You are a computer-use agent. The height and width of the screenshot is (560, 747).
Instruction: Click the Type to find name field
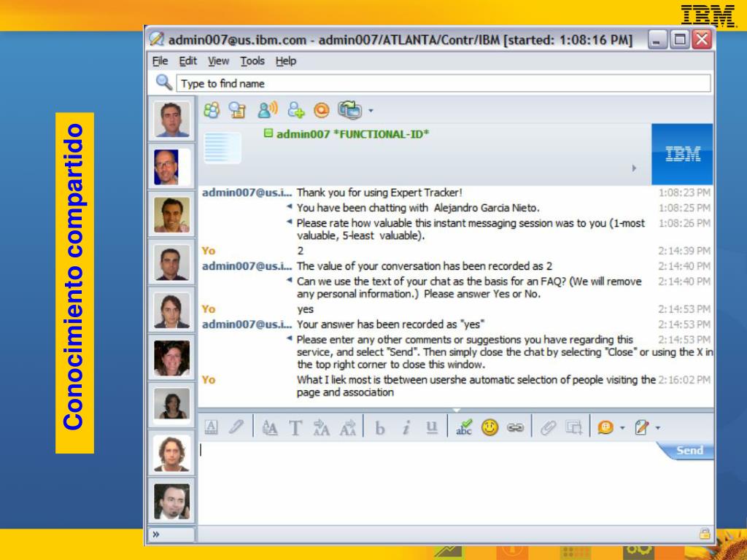pos(443,83)
